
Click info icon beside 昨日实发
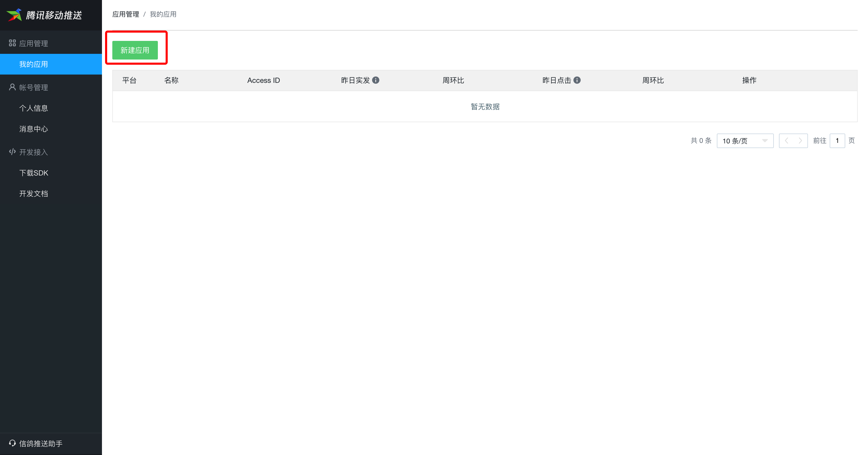[376, 80]
